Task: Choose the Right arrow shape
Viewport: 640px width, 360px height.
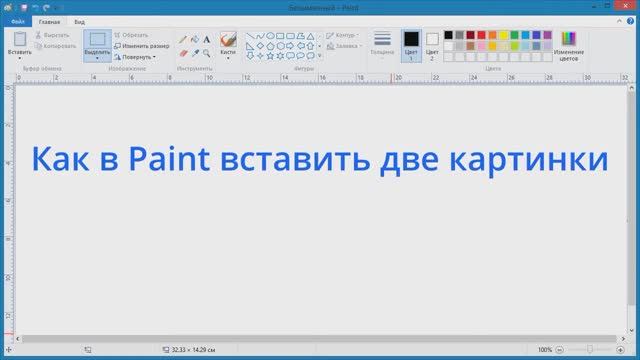Action: point(290,46)
